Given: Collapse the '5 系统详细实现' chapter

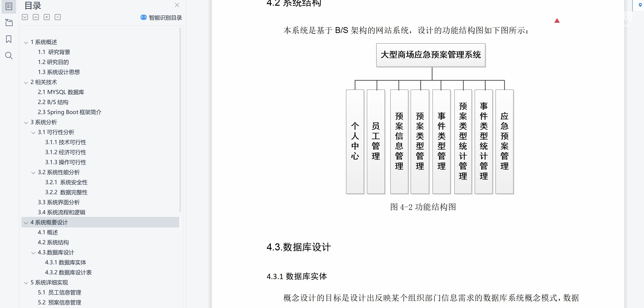Looking at the screenshot, I should 26,283.
